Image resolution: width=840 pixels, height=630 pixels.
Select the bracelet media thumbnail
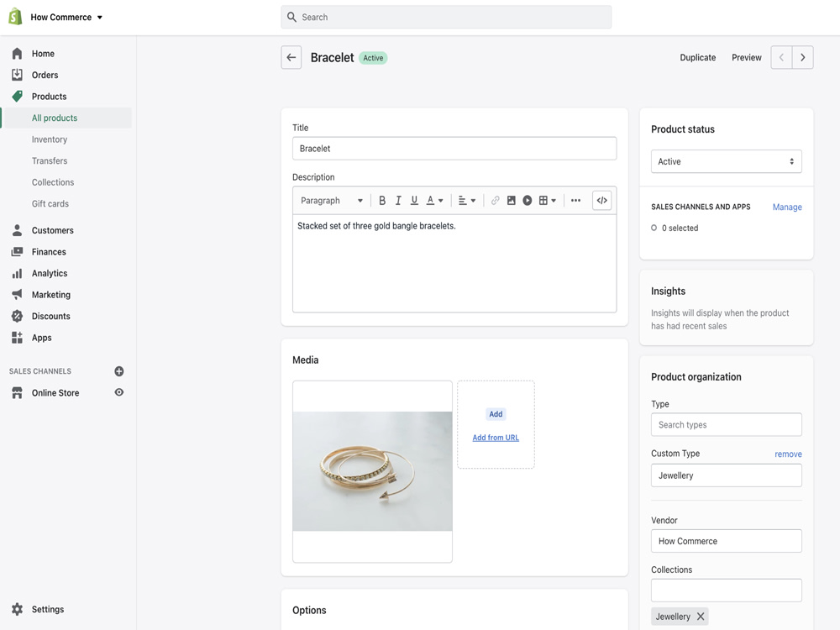372,471
